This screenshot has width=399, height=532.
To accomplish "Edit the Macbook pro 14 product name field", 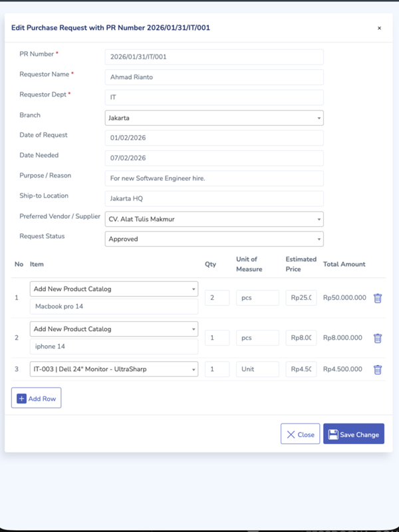I will click(114, 307).
